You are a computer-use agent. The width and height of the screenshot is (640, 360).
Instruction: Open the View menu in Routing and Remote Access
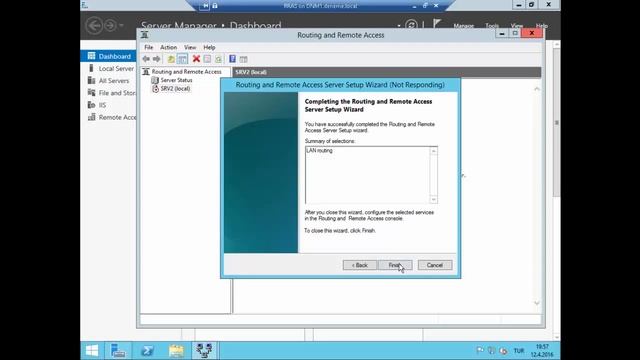(x=190, y=47)
